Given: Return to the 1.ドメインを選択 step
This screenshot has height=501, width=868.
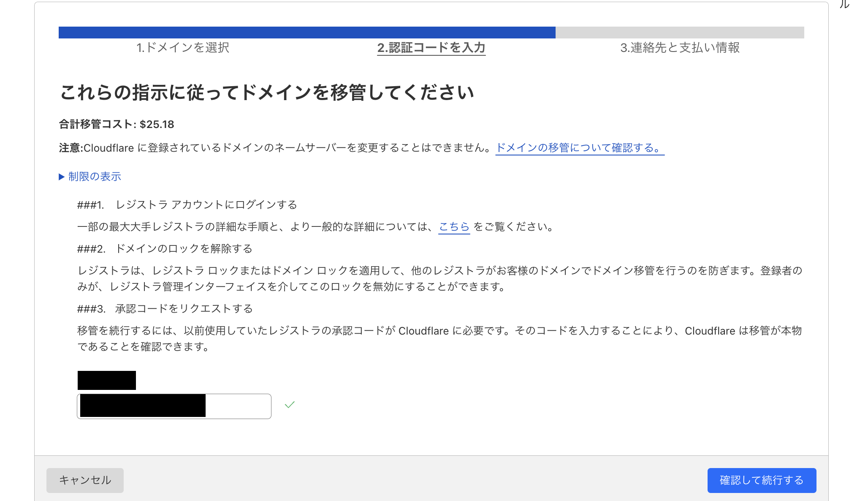Looking at the screenshot, I should (183, 48).
